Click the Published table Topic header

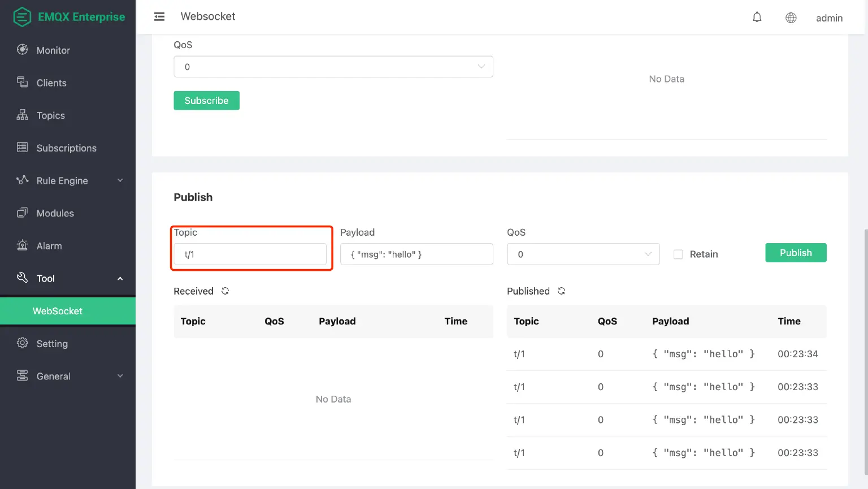tap(526, 321)
